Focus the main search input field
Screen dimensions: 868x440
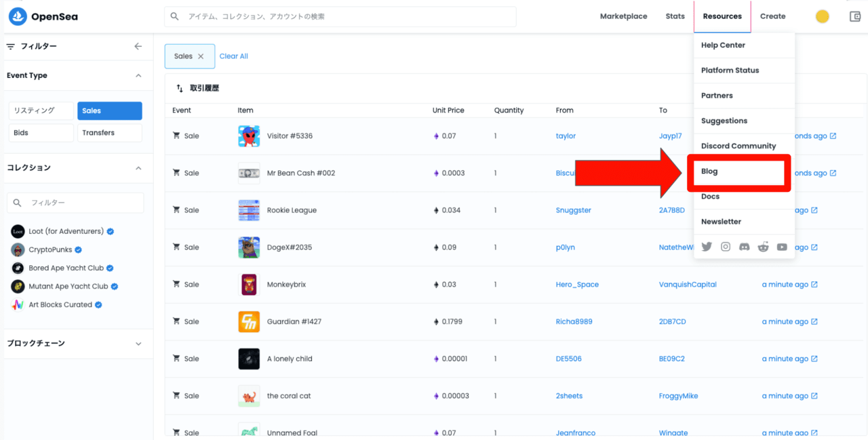(x=340, y=16)
